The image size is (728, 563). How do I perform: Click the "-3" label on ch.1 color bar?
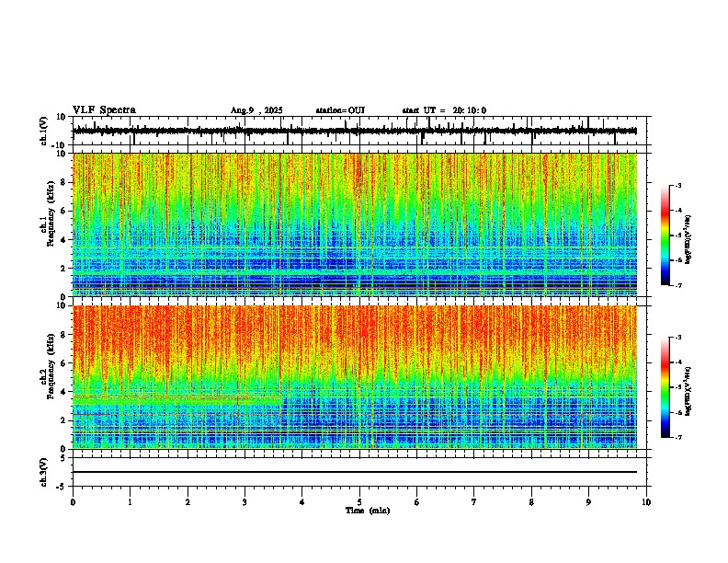pos(678,185)
